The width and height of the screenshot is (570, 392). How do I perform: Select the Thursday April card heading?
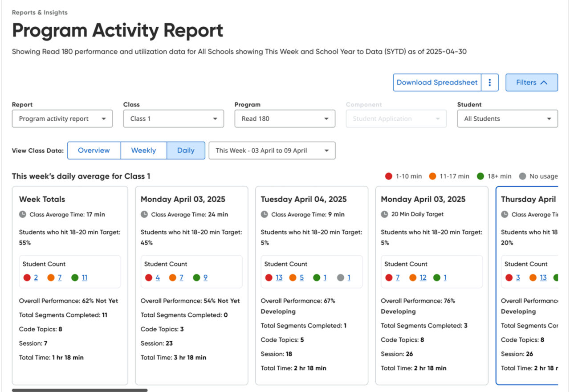pyautogui.click(x=529, y=199)
